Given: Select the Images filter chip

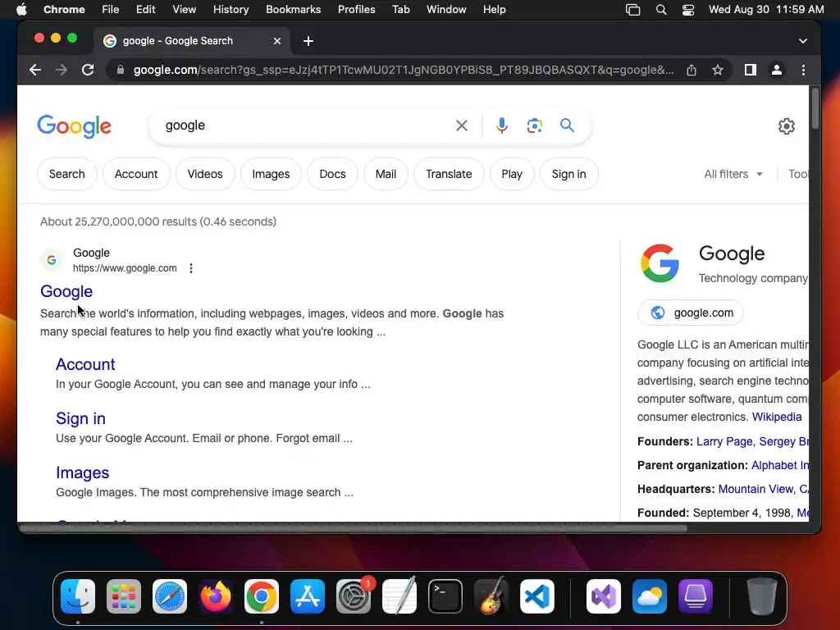Looking at the screenshot, I should [x=271, y=174].
